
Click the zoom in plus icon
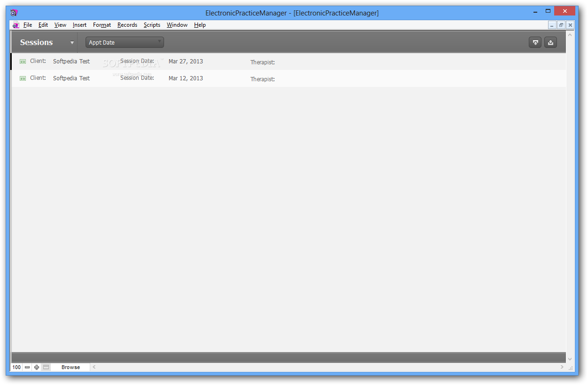pos(37,367)
